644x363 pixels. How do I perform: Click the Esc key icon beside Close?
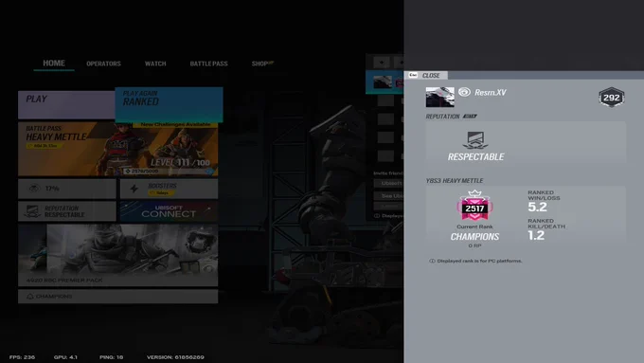click(413, 75)
